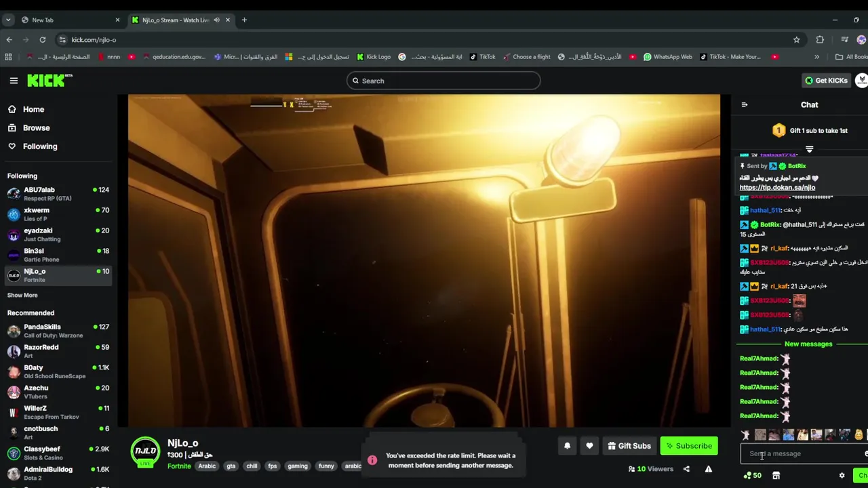The height and width of the screenshot is (488, 868).
Task: Select NjLo_o channel in Following list
Action: pyautogui.click(x=58, y=275)
